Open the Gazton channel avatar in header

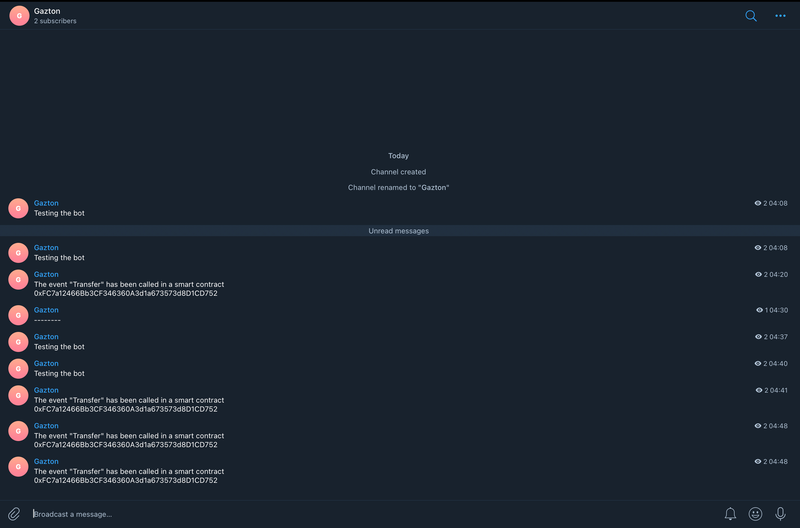click(19, 16)
